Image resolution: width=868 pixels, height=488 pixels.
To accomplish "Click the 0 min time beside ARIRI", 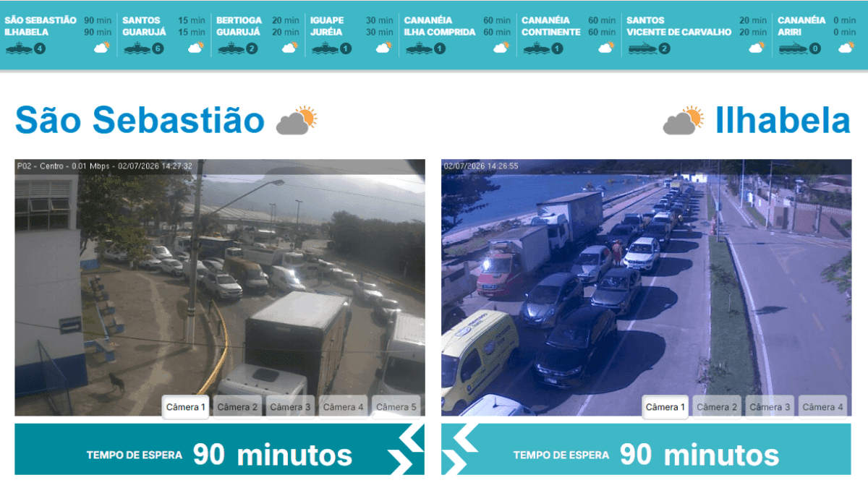I will pos(844,32).
